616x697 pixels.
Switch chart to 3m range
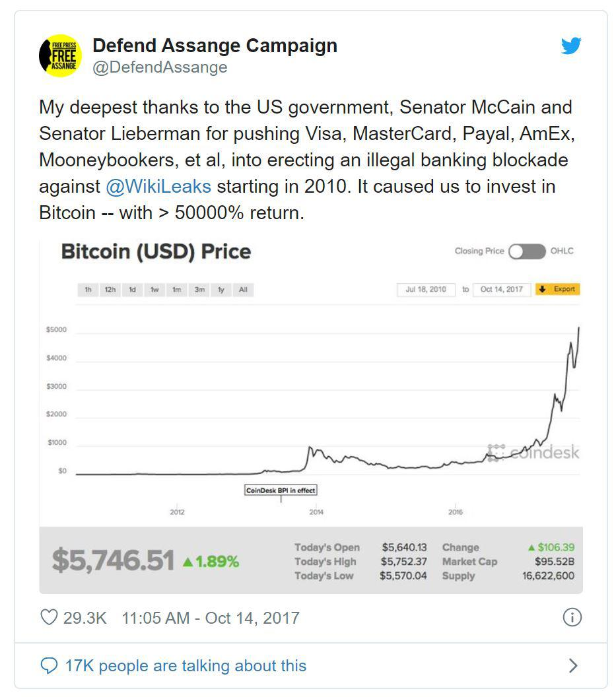tap(199, 289)
